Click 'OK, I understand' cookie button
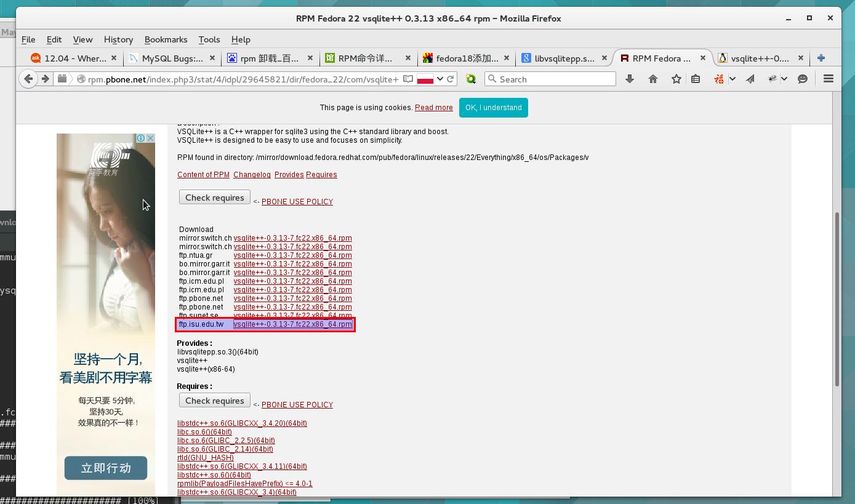 click(x=493, y=108)
